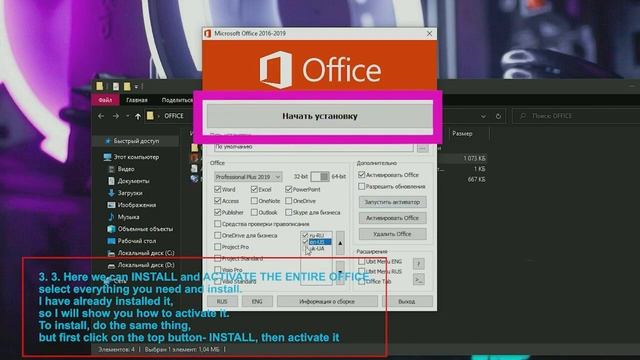This screenshot has width=640, height=360.
Task: Click the search magnifier icon in Explorer
Action: click(x=523, y=116)
